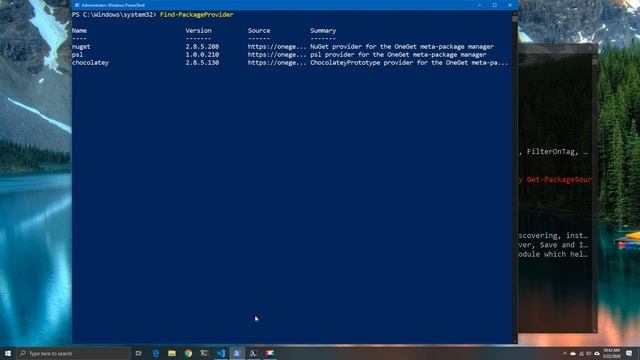Image resolution: width=640 pixels, height=360 pixels.
Task: Open the network icon in the system tray
Action: [x=581, y=353]
